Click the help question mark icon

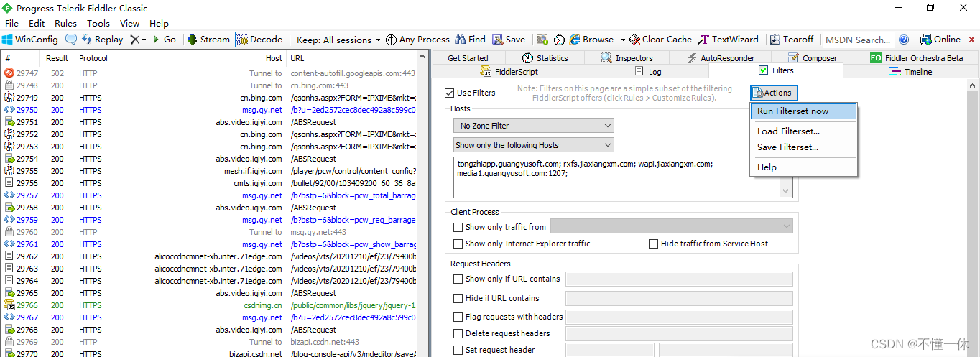(904, 40)
